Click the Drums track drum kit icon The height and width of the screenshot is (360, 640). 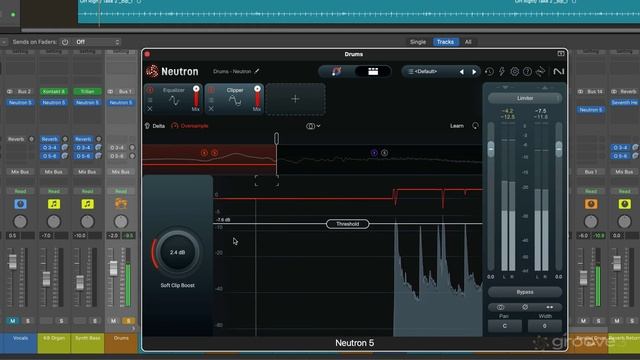point(121,203)
